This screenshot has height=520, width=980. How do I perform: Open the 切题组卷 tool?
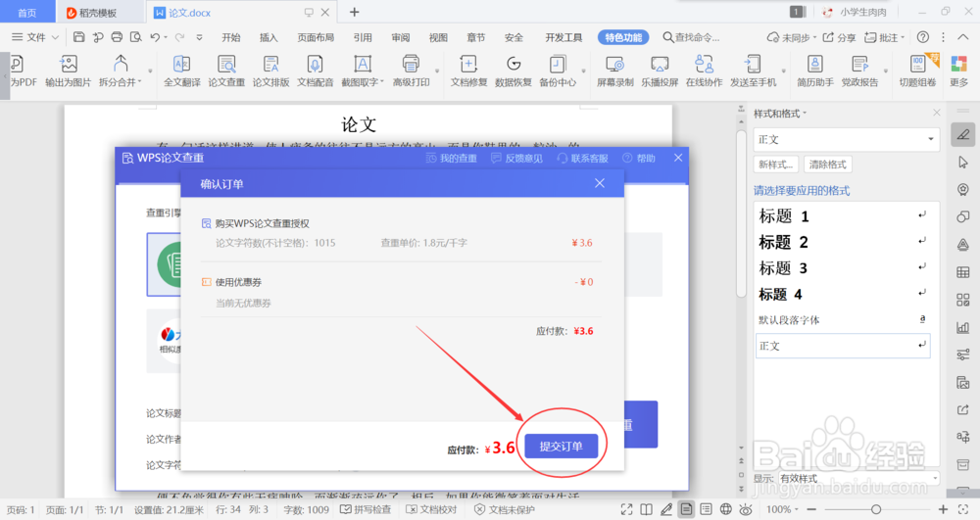tap(917, 71)
